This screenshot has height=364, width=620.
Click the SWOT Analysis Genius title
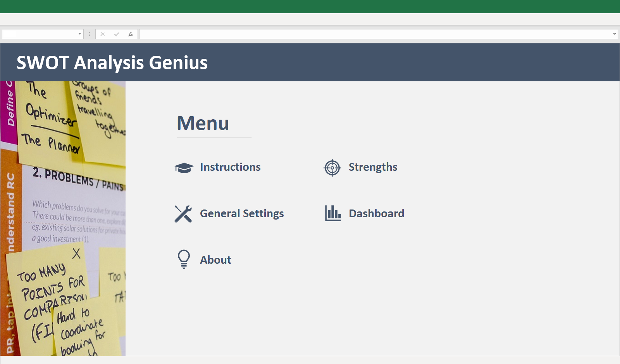pyautogui.click(x=112, y=63)
